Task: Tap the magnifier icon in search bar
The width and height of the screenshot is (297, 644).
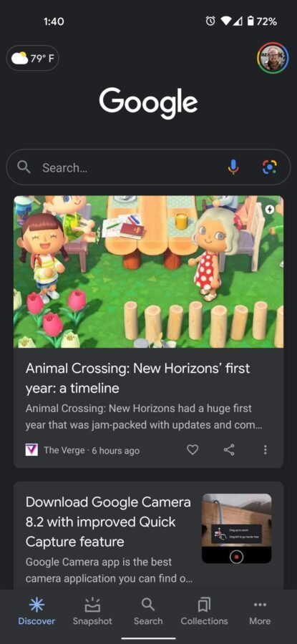Action: (24, 167)
